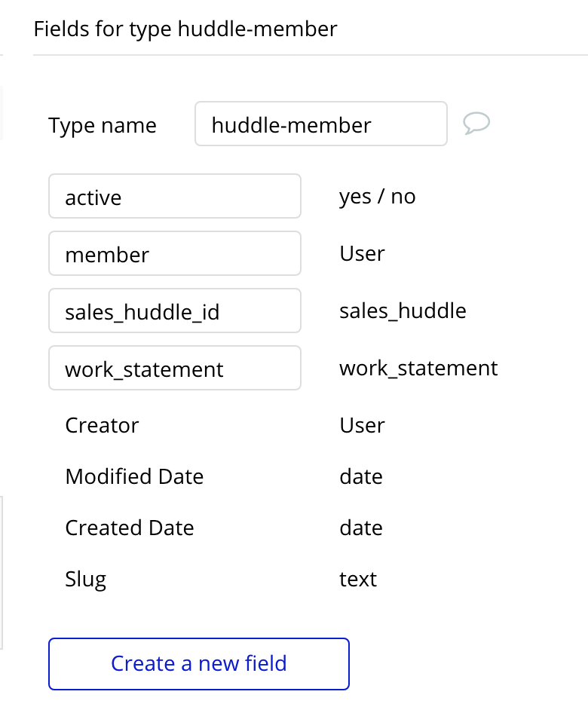The height and width of the screenshot is (713, 588).
Task: Click the member field name box
Action: pos(175,254)
